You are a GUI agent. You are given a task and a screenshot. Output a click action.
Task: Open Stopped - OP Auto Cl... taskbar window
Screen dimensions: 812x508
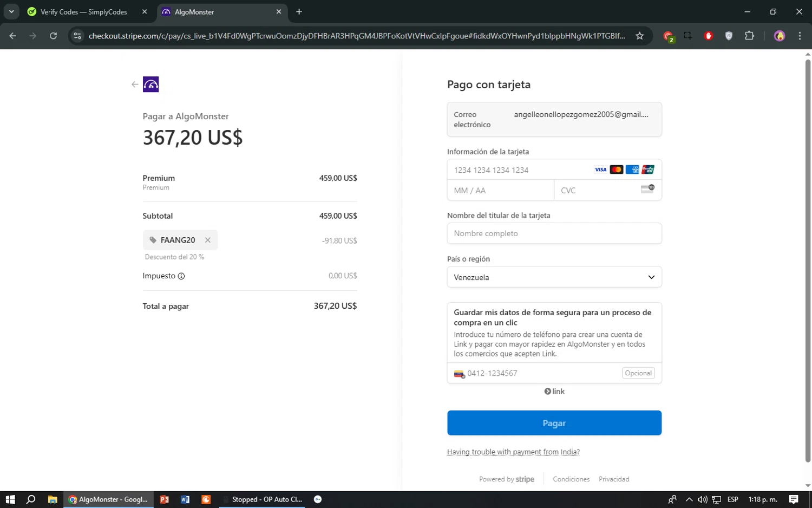pyautogui.click(x=262, y=499)
